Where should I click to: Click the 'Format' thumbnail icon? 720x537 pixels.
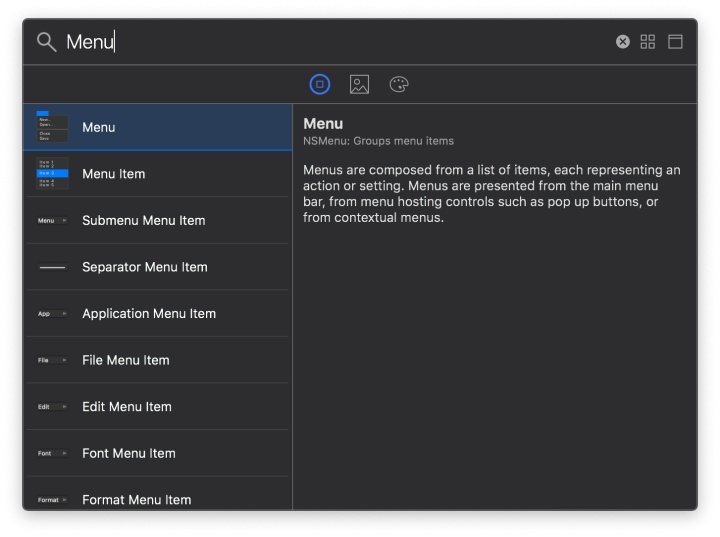(x=52, y=500)
